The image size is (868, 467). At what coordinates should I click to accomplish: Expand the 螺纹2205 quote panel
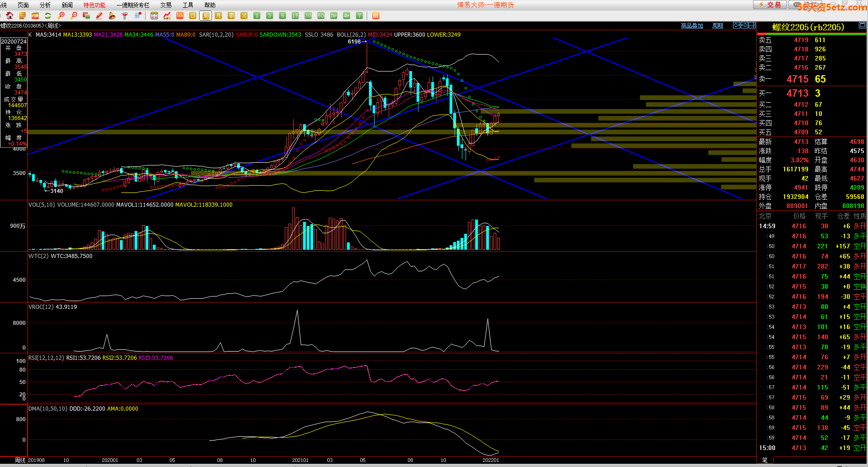tap(862, 25)
